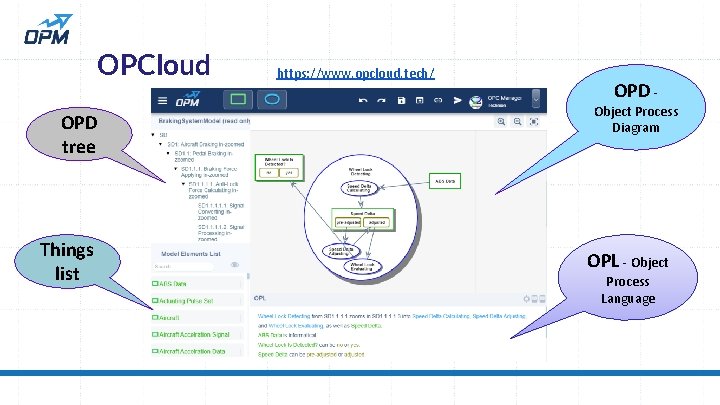720x405 pixels.
Task: Select SD1.1: Pedal Braking in-zoomed item
Action: coord(203,156)
